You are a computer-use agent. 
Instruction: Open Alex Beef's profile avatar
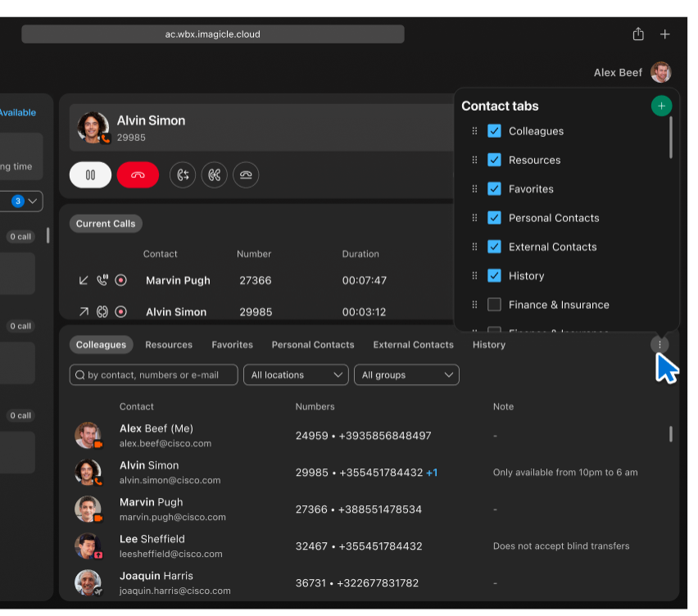coord(660,72)
